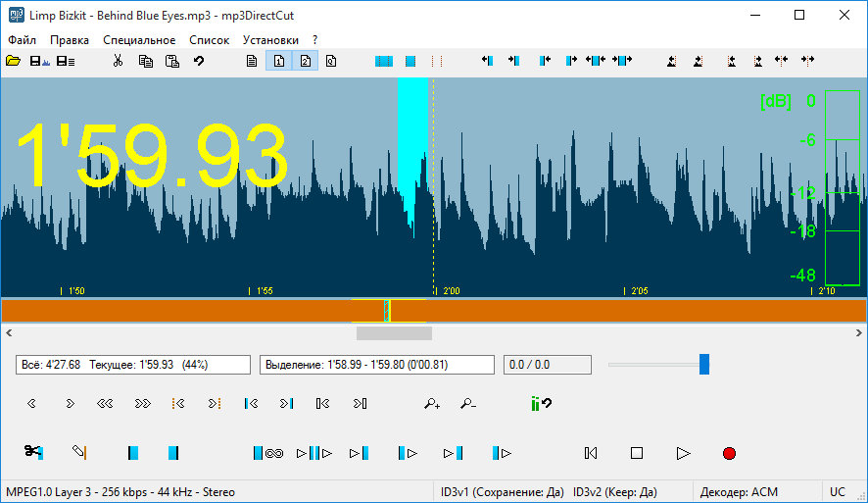Click the green dB level meter
The width and height of the screenshot is (868, 503).
pos(842,187)
